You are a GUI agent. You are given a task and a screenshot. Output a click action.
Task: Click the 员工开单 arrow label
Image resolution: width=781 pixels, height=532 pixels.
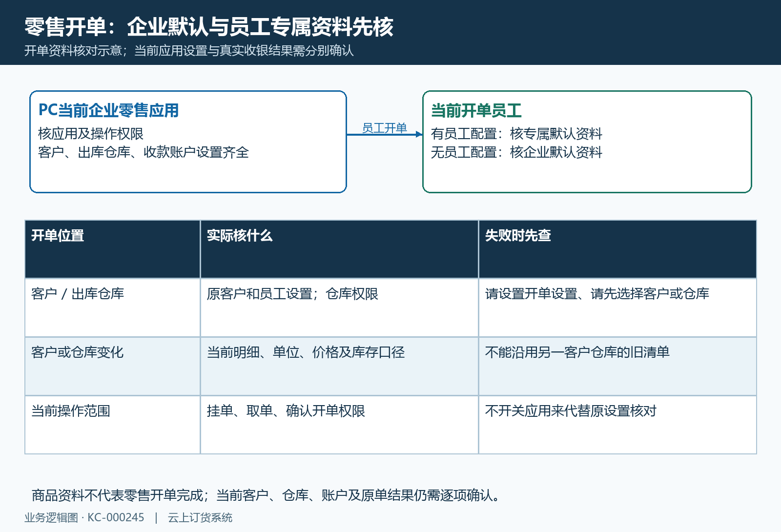click(x=384, y=128)
